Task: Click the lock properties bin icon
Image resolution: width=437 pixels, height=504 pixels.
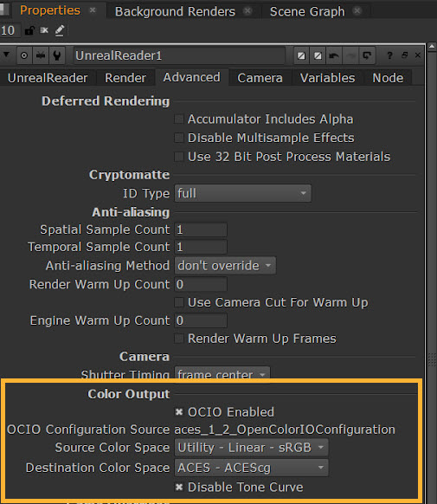Action: click(29, 30)
